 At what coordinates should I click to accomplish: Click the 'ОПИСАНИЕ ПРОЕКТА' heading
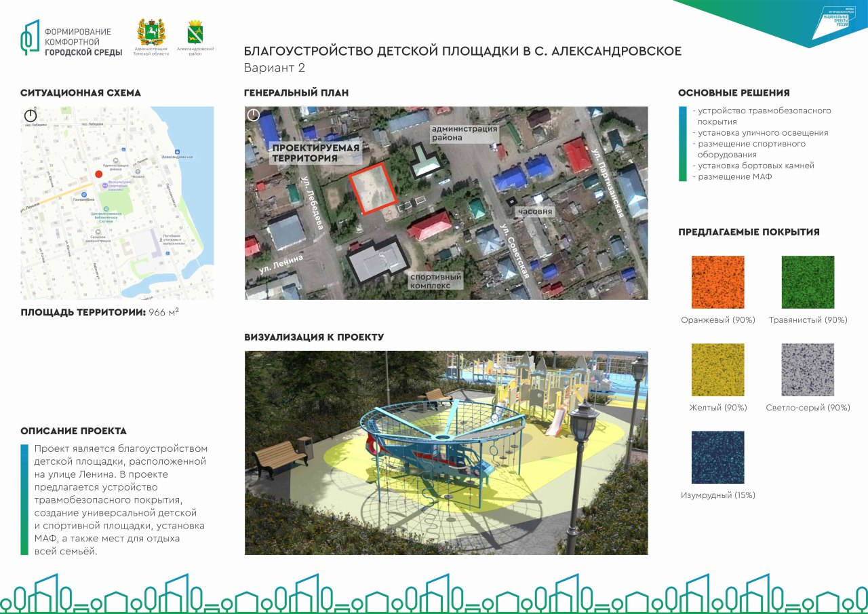coord(73,431)
